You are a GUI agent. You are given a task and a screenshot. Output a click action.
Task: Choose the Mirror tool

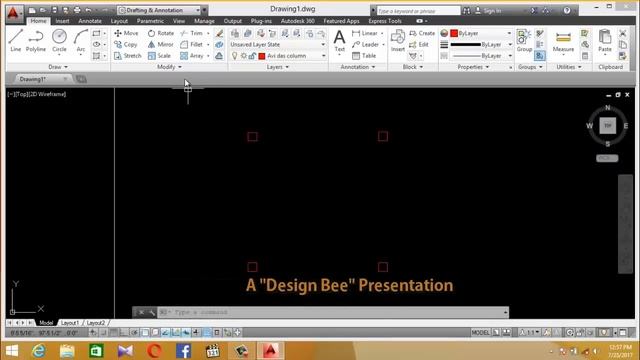point(161,44)
